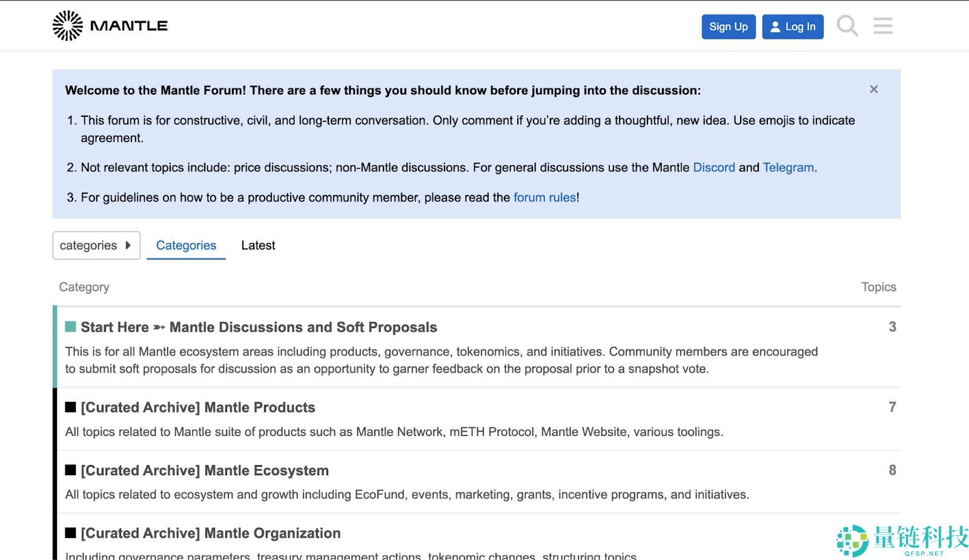The image size is (969, 560).
Task: Expand the categories dropdown
Action: (96, 245)
